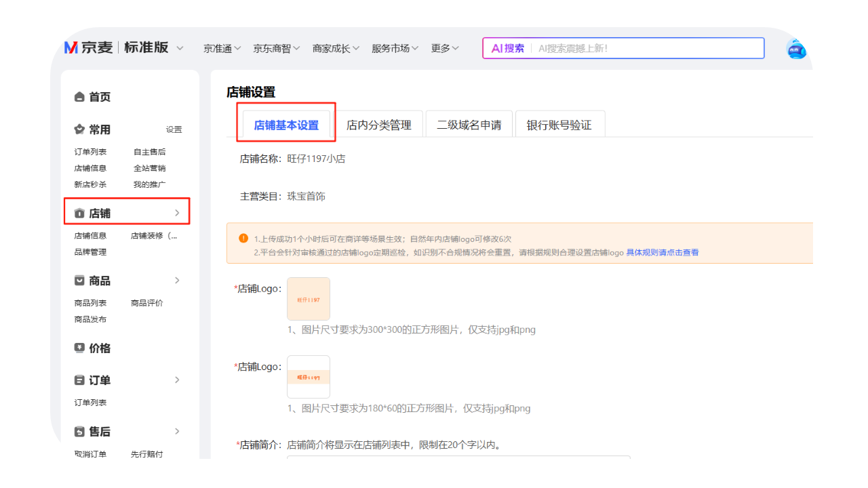The width and height of the screenshot is (868, 488).
Task: Click the 价格 price icon in sidebar
Action: (79, 348)
